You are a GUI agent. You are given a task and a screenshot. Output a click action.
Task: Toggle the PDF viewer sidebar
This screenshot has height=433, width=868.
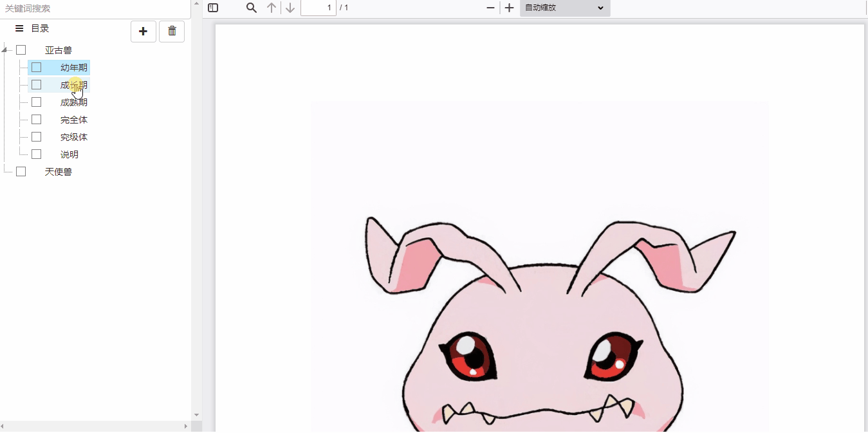pyautogui.click(x=213, y=8)
